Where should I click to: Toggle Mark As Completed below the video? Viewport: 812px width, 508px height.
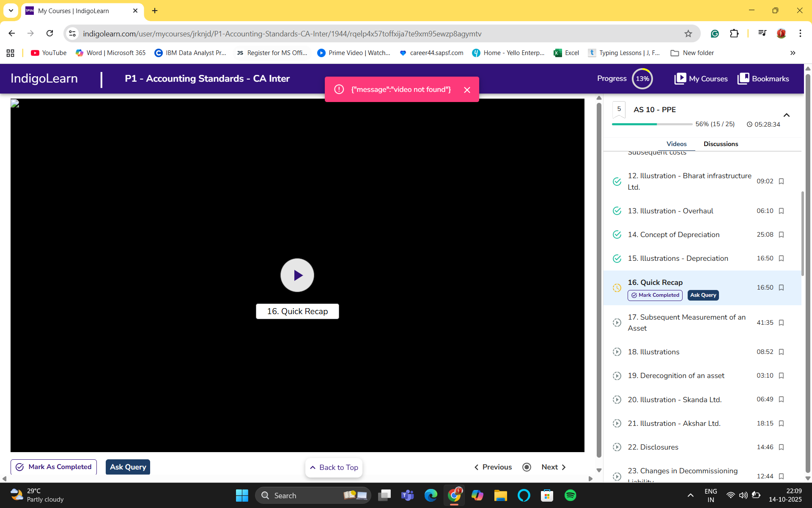pyautogui.click(x=54, y=467)
